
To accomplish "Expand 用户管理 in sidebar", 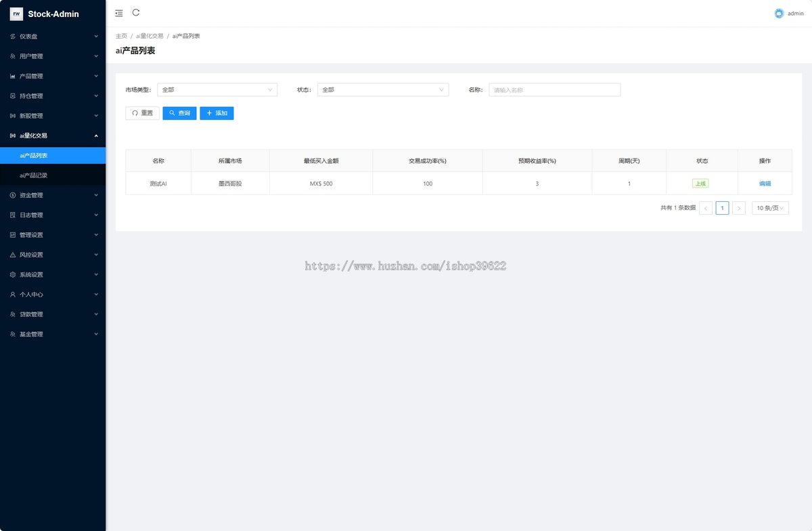I will (53, 56).
